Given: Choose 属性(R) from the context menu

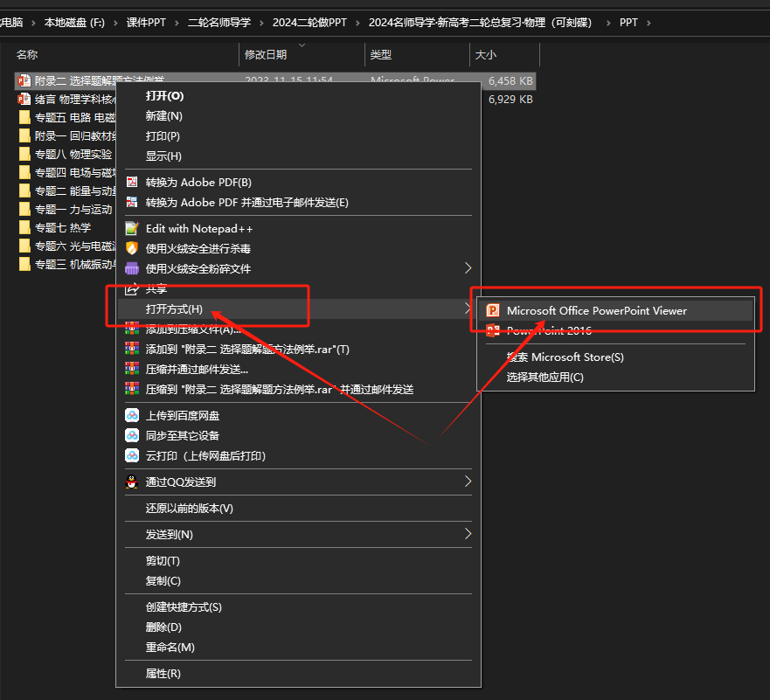Looking at the screenshot, I should click(163, 674).
